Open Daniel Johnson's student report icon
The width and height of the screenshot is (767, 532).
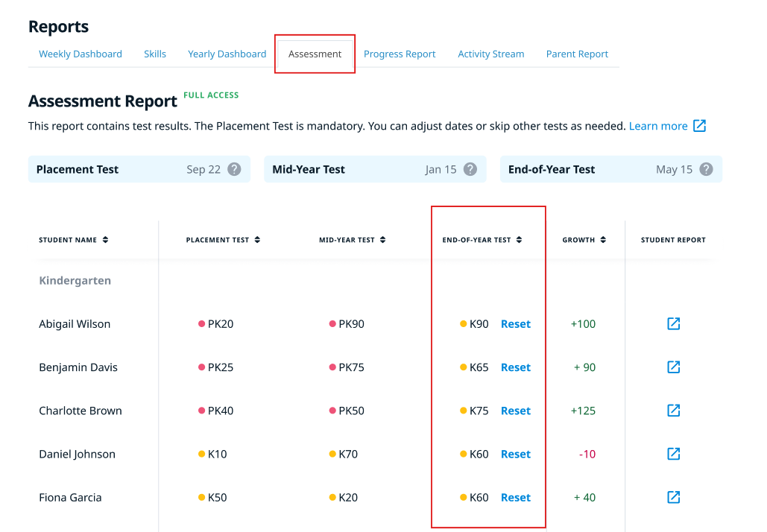[673, 454]
